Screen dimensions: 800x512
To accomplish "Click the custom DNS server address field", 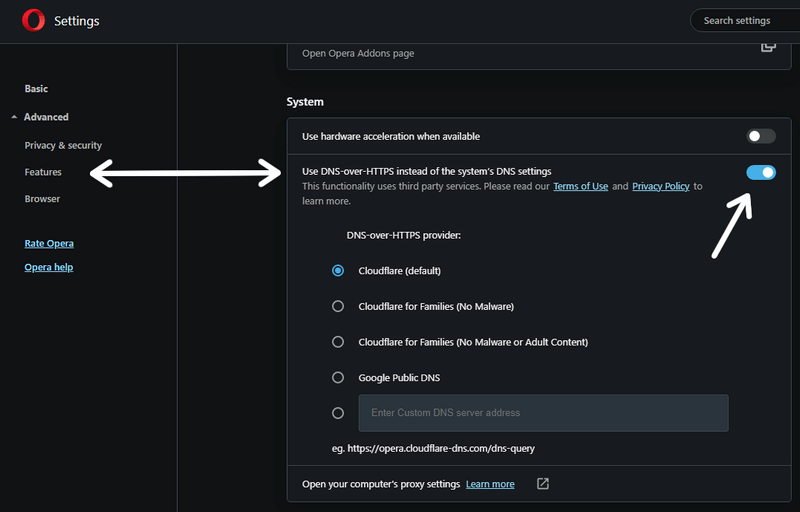I will (543, 412).
